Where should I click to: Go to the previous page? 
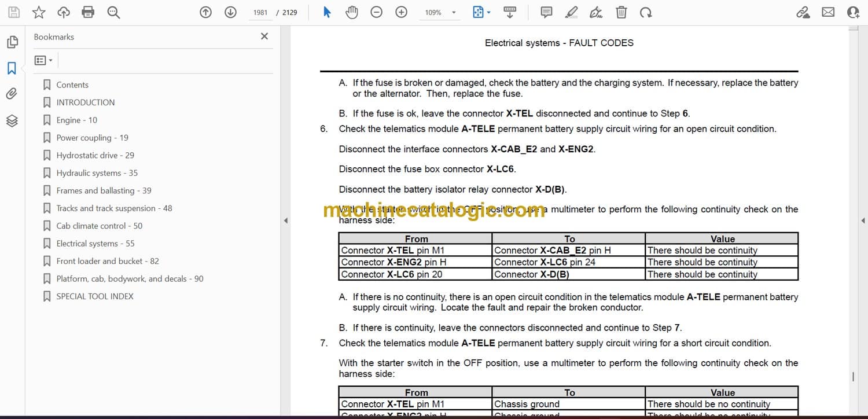205,12
